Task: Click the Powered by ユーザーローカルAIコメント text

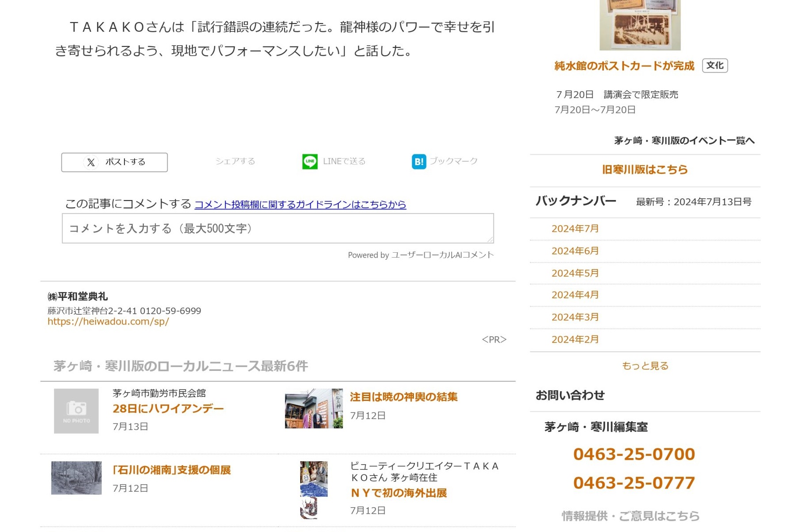Action: tap(421, 255)
